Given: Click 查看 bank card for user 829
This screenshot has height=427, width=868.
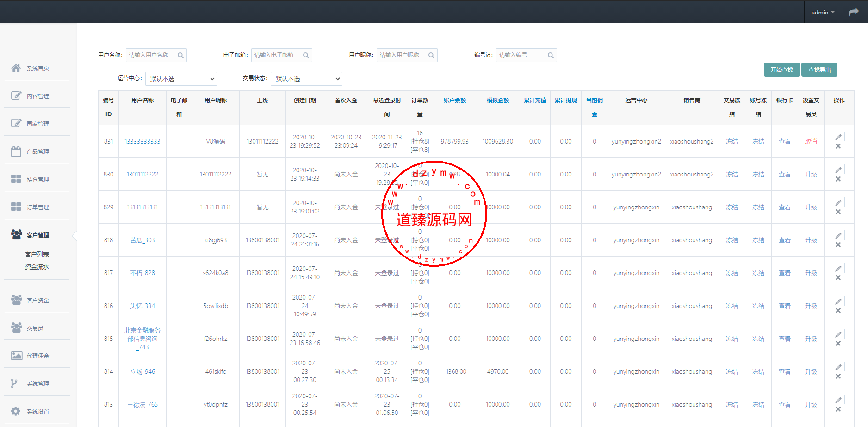Looking at the screenshot, I should (785, 207).
